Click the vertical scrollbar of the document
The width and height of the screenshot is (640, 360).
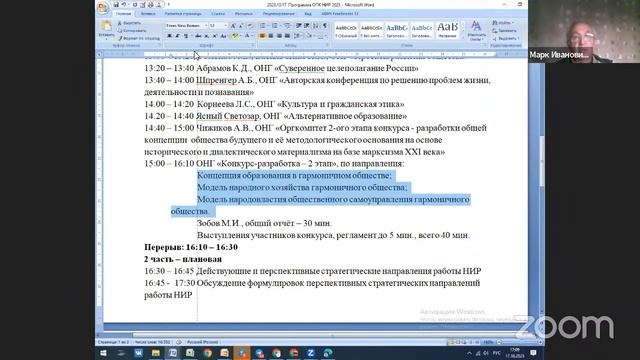(542, 162)
